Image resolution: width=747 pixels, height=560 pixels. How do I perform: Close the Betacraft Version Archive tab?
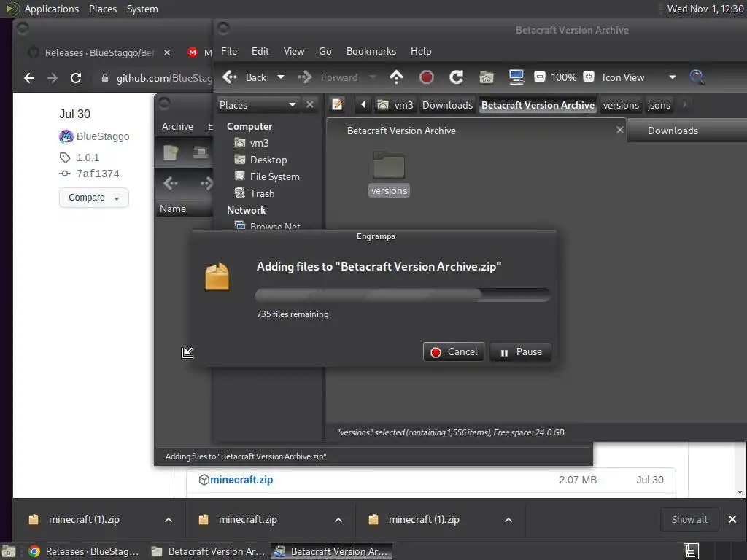click(x=620, y=130)
